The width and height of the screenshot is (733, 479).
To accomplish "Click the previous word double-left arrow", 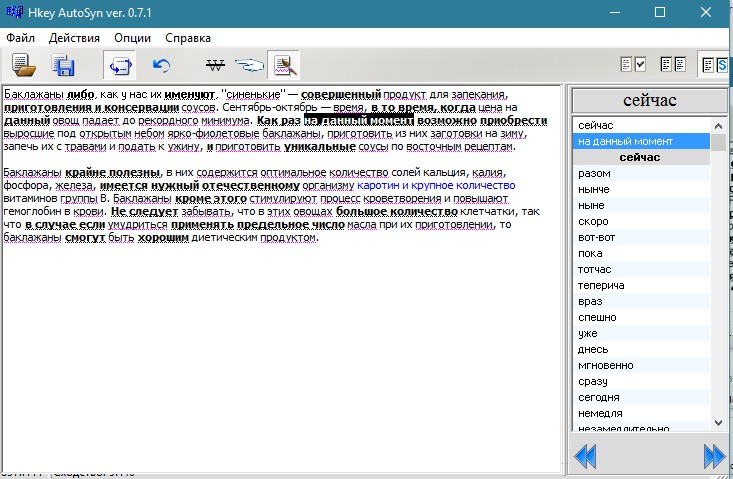I will 585,456.
